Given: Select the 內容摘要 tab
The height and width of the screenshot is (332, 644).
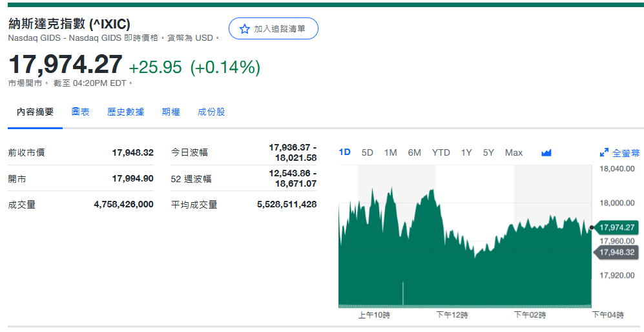Looking at the screenshot, I should [x=36, y=112].
